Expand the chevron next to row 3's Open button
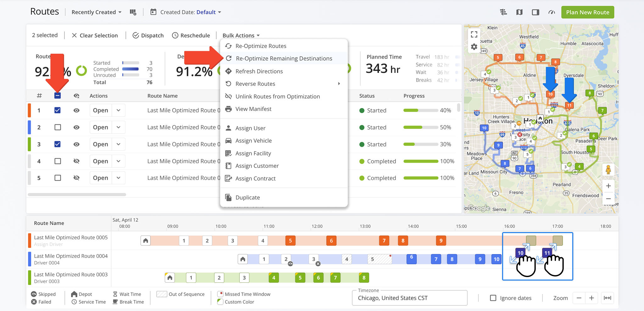Screen dimensions: 644x311 [x=119, y=144]
